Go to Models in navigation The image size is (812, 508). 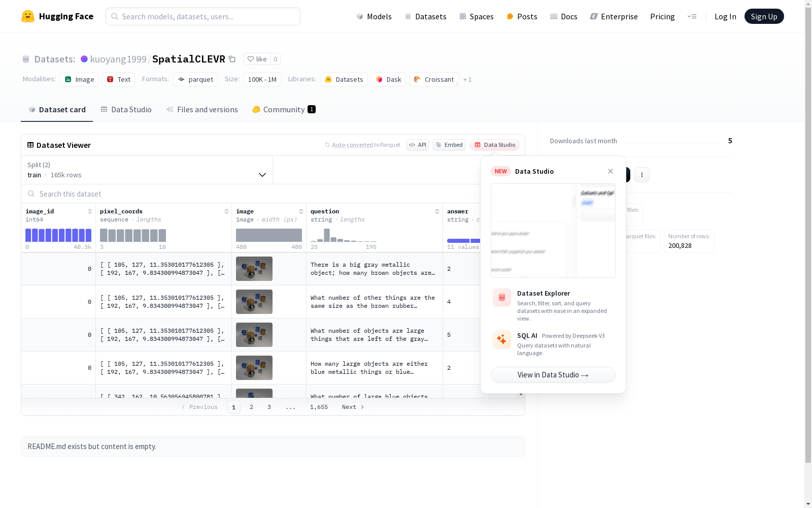tap(374, 16)
